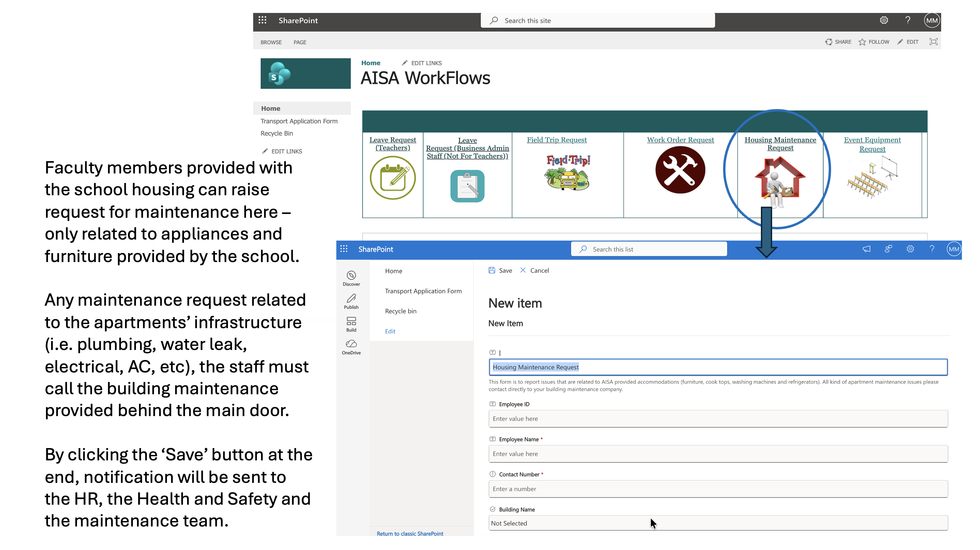Open the Housing Maintenance Request link
980x550 pixels.
click(780, 144)
